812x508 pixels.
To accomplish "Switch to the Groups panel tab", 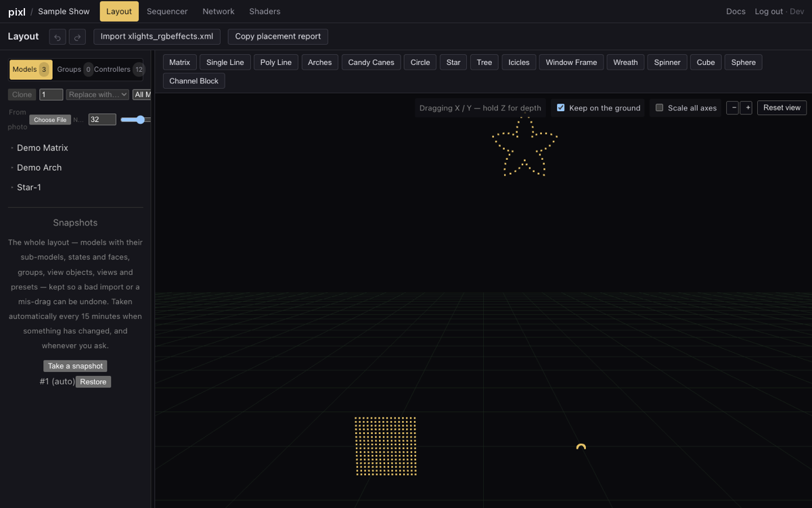I will 74,69.
